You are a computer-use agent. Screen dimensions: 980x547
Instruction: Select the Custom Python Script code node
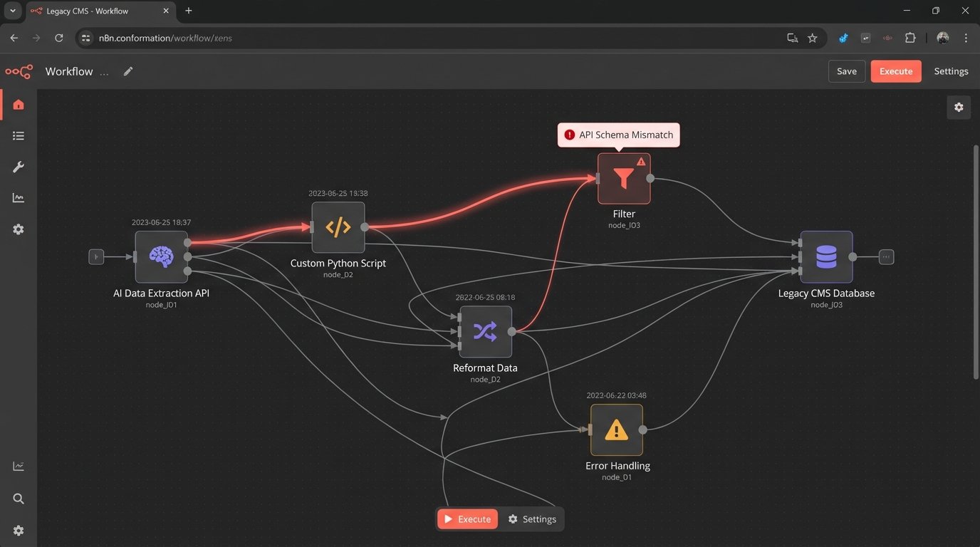tap(338, 228)
